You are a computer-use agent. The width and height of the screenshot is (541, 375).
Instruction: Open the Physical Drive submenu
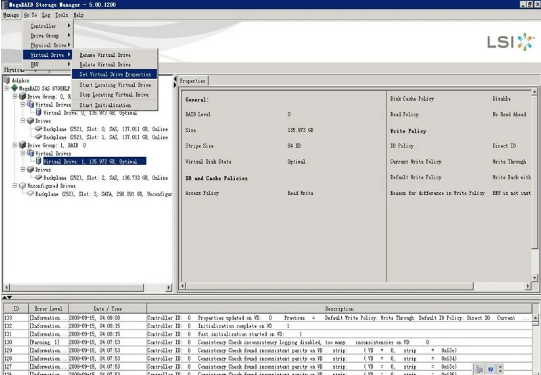click(47, 45)
